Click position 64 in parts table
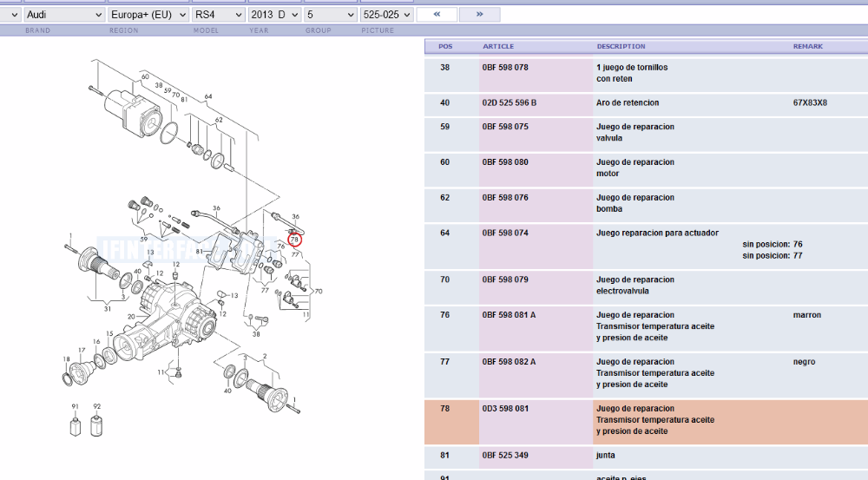Viewport: 868px width, 480px height. pos(445,233)
